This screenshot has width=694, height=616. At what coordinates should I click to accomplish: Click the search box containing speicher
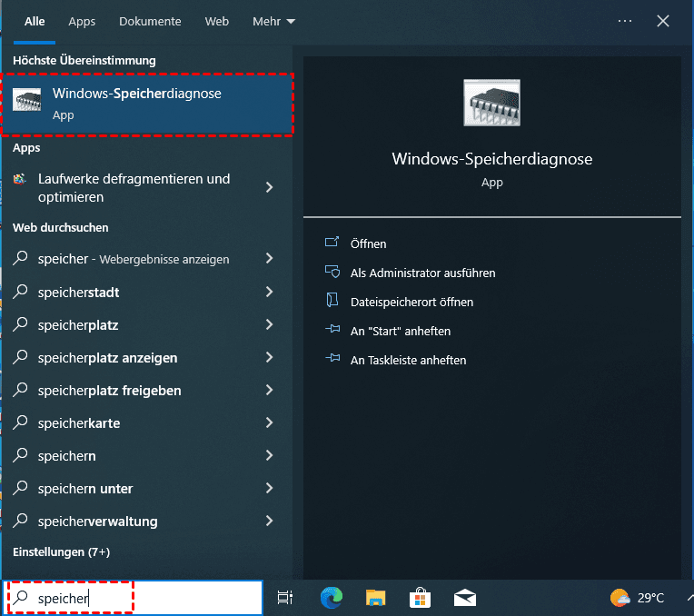click(133, 598)
